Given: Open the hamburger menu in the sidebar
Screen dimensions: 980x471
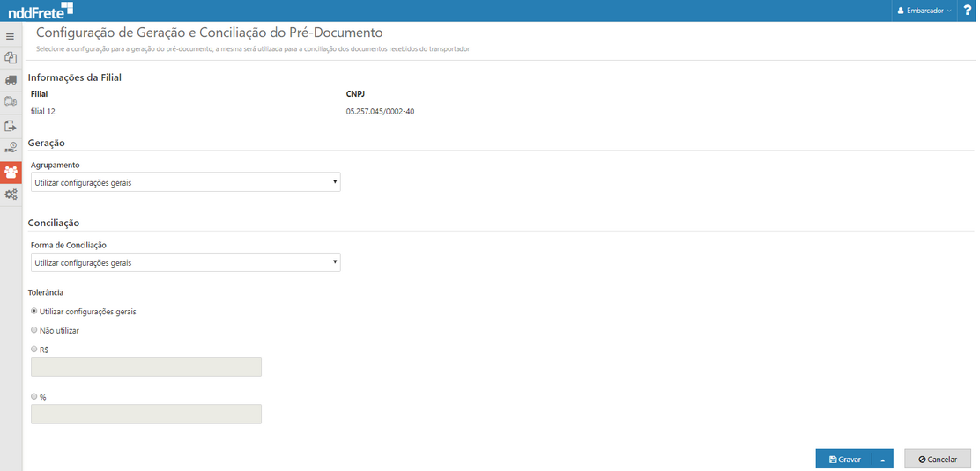Looking at the screenshot, I should point(10,36).
